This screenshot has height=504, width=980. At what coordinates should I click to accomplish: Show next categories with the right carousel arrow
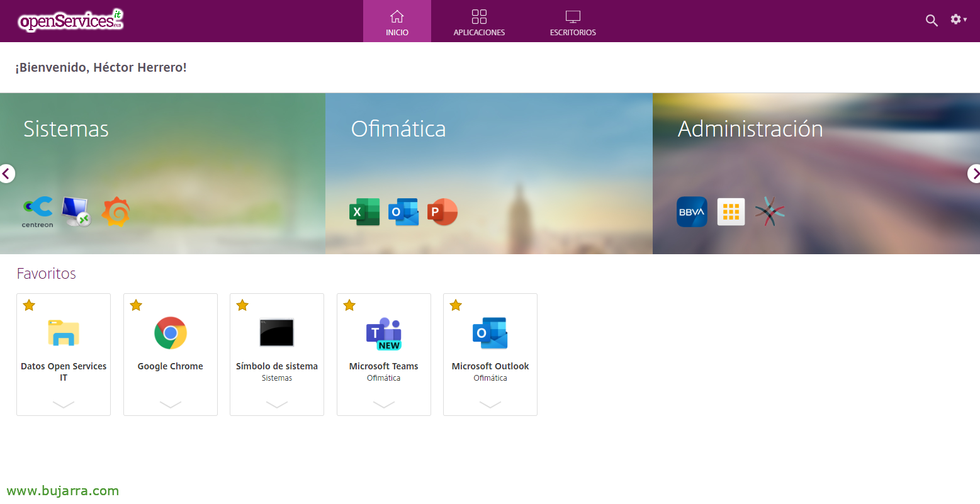pos(974,174)
